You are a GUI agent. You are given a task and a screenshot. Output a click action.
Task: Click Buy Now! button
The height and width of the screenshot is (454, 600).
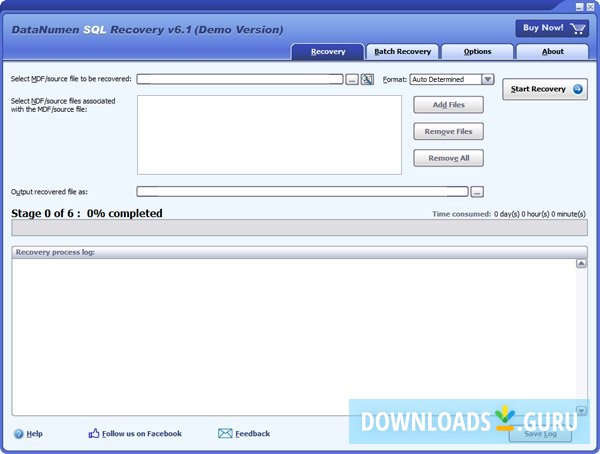(x=552, y=28)
